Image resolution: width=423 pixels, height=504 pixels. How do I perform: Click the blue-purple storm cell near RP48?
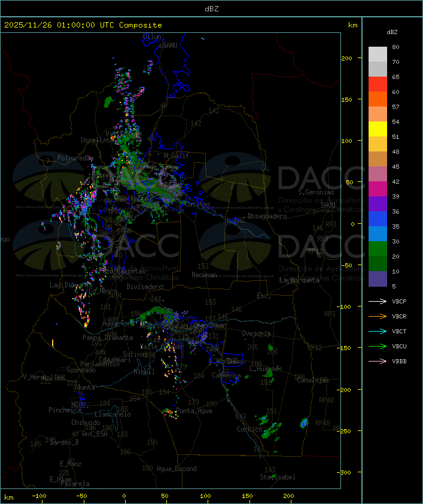[x=304, y=423]
